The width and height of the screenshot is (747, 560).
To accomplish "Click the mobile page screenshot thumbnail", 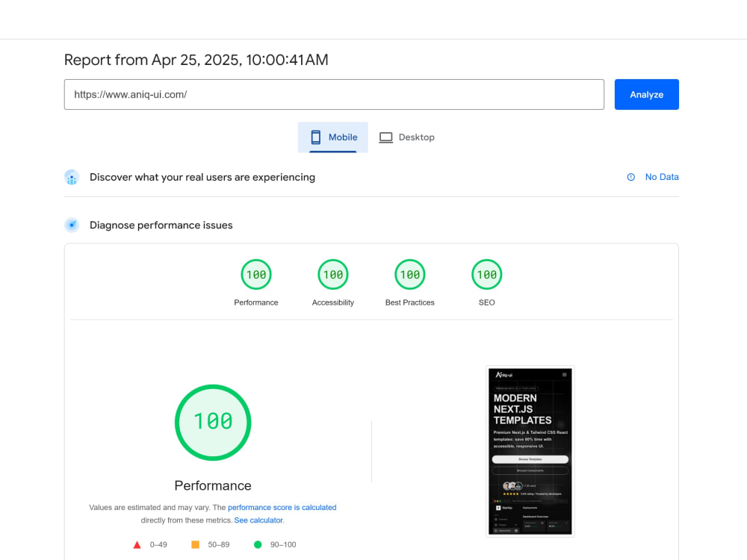I will 530,451.
